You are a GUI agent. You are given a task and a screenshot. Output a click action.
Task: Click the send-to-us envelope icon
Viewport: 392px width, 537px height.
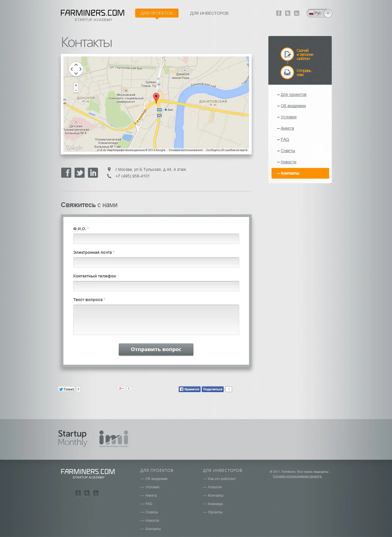click(287, 72)
